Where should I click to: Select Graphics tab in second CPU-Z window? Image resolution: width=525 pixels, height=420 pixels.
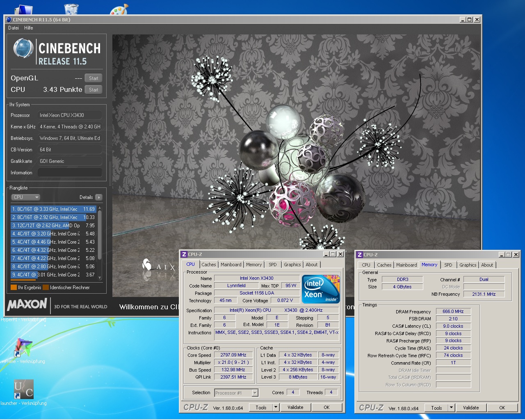click(468, 265)
